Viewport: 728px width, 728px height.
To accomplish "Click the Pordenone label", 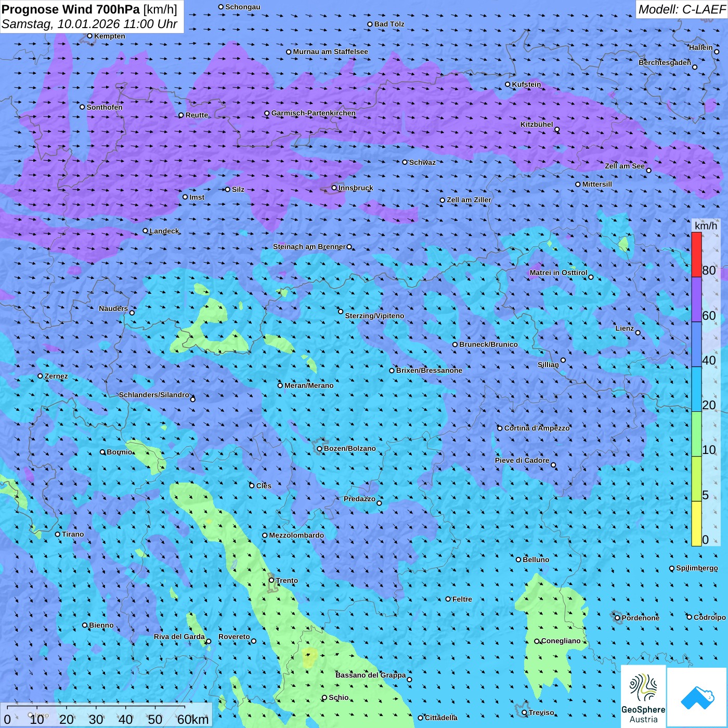I will point(641,618).
